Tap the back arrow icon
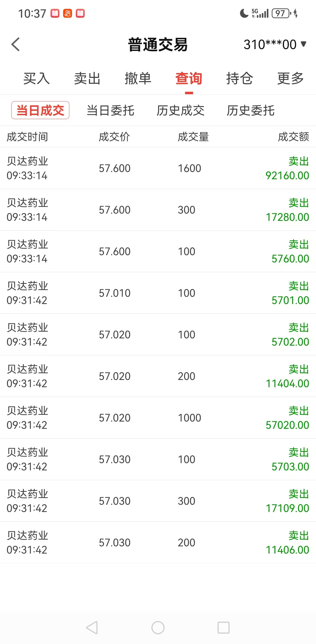 tap(16, 44)
